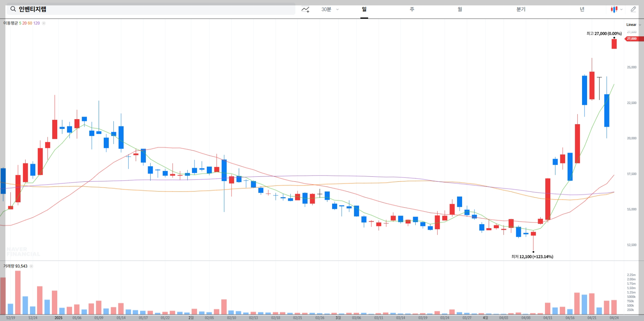Focus the 인벤티지랩 stock search field
Viewport: 644px width, 321px height.
click(x=151, y=9)
